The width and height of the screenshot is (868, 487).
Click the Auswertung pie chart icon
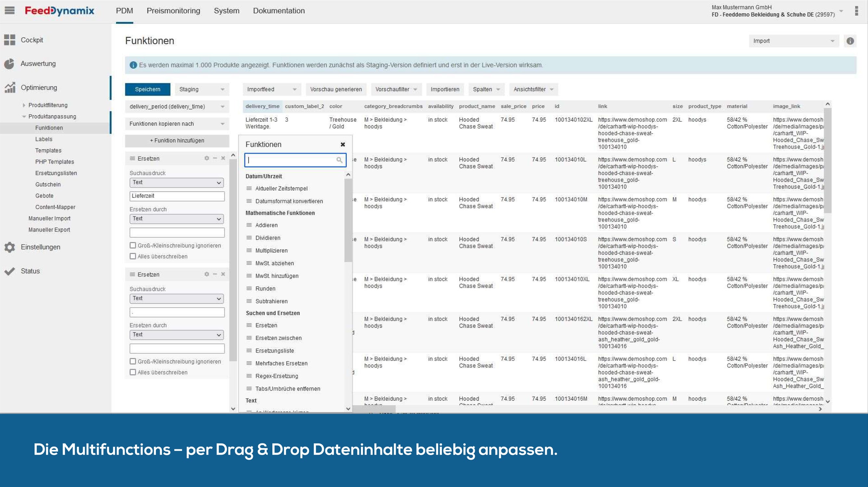(x=9, y=64)
